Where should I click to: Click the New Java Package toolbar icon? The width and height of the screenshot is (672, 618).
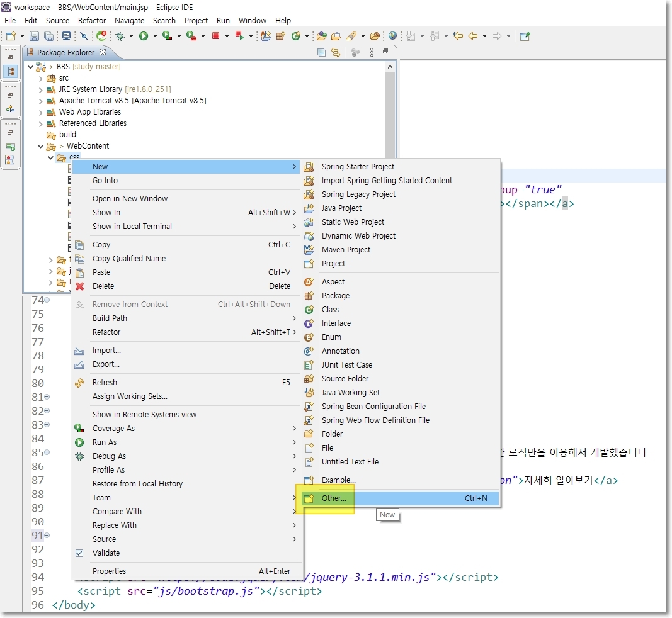(280, 36)
